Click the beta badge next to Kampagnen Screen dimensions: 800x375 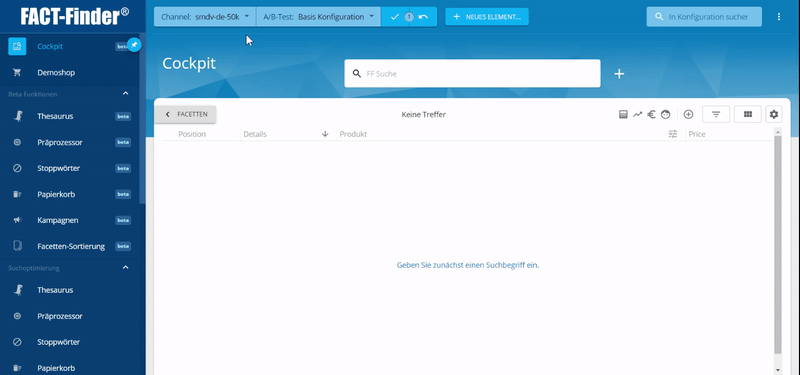point(123,220)
